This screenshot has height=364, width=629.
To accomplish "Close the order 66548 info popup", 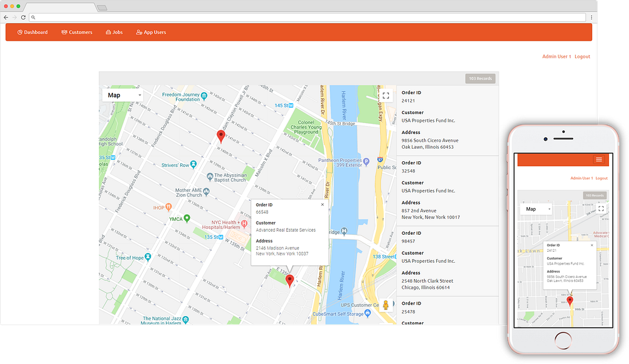I will click(x=323, y=204).
